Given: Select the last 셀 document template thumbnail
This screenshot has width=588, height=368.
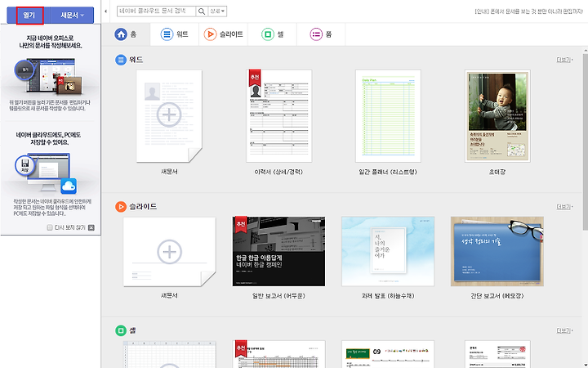Looking at the screenshot, I should [x=497, y=354].
